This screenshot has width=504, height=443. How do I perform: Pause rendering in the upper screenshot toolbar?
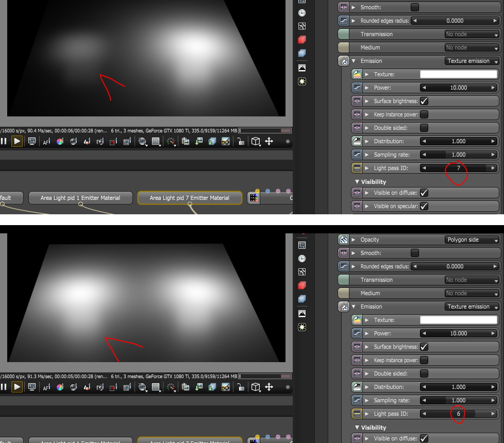(x=4, y=141)
